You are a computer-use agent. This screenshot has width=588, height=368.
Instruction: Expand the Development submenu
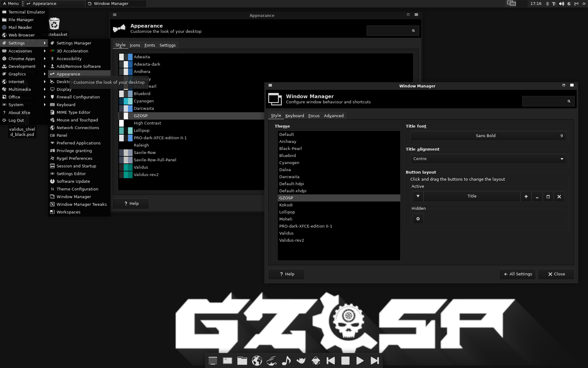point(24,66)
